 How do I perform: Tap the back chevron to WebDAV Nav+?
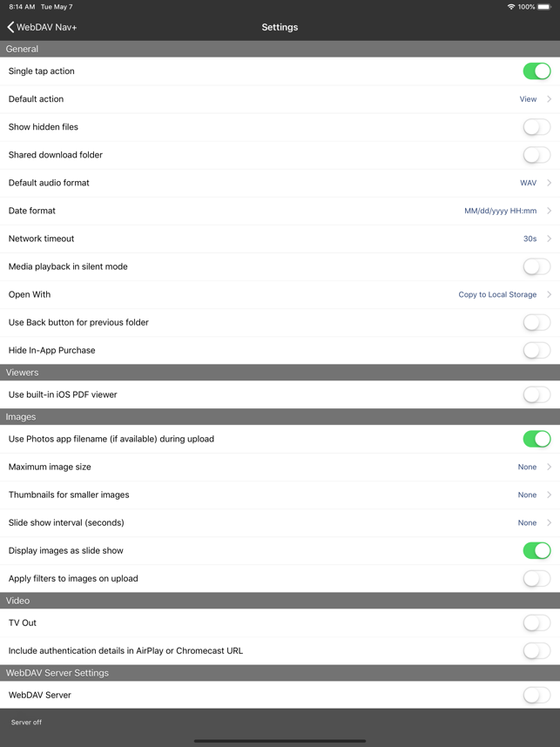pyautogui.click(x=10, y=28)
